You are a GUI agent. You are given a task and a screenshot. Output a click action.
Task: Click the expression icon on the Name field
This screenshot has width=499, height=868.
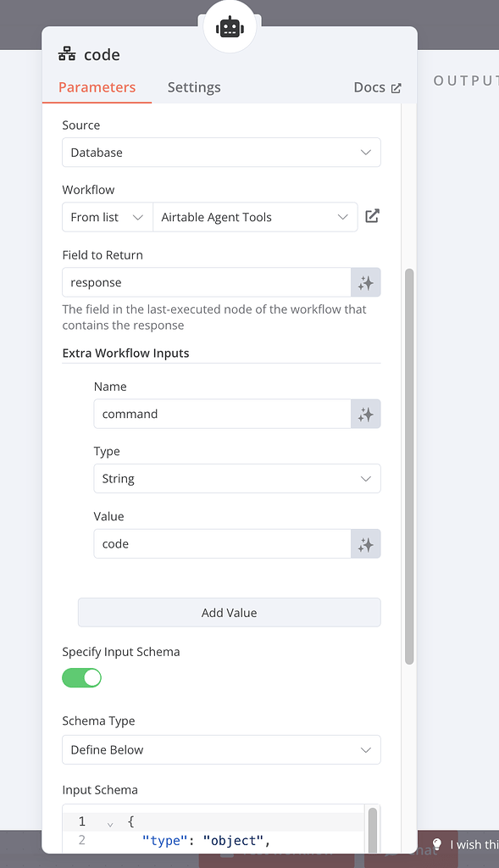366,415
